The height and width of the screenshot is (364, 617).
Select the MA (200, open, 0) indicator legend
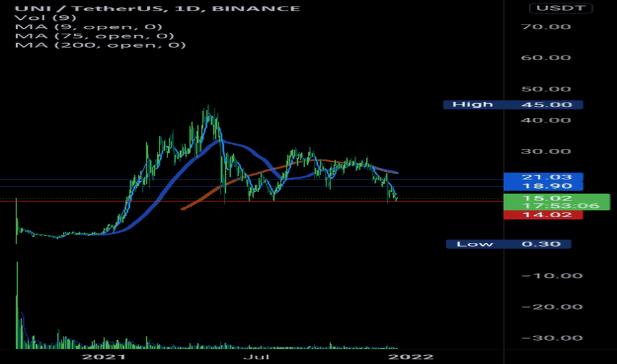coord(101,45)
